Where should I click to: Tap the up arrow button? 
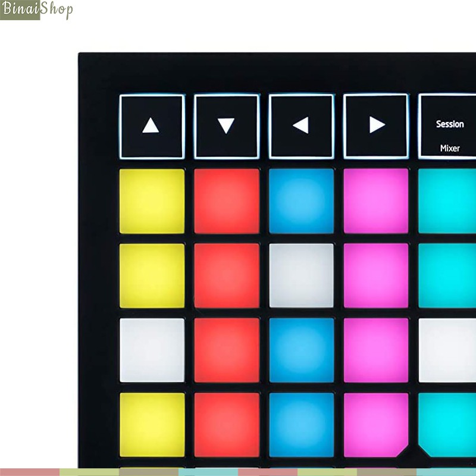tap(152, 126)
